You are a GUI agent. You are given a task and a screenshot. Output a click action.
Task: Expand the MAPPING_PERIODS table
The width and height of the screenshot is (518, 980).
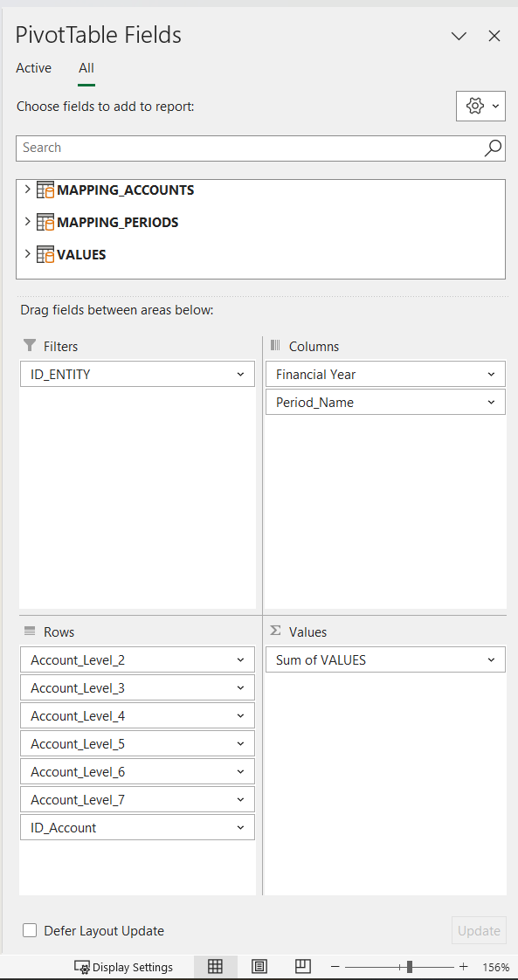[27, 221]
